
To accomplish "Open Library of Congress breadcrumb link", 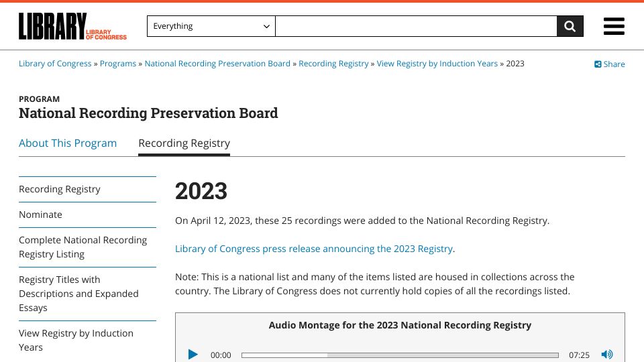I will 55,64.
